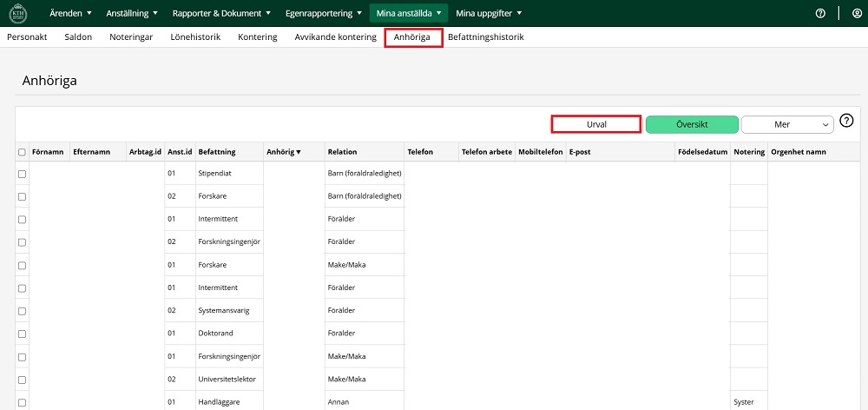
Task: Expand the Mer dropdown
Action: (x=787, y=125)
